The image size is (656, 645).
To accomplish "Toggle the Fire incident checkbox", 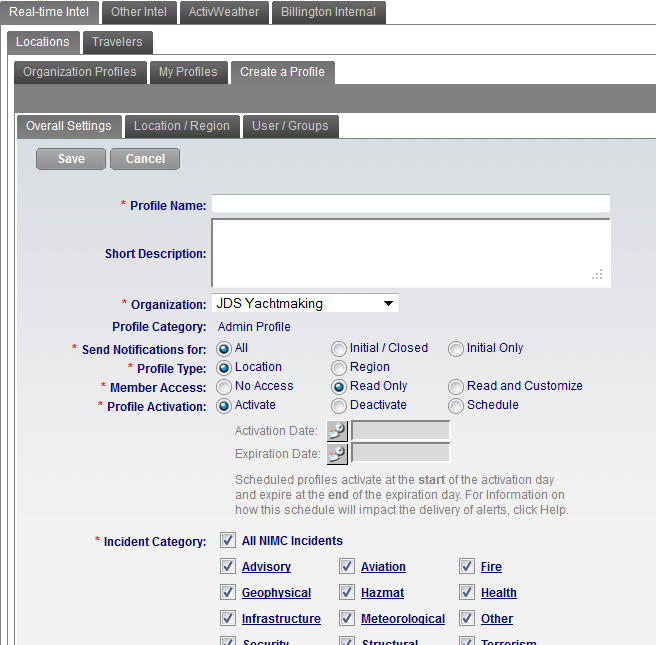I will click(x=467, y=567).
